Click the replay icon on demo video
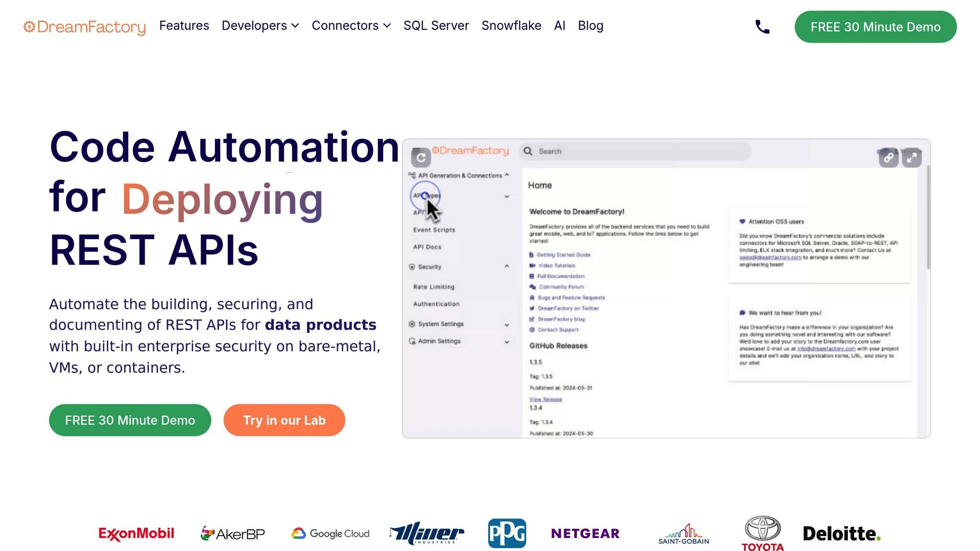The width and height of the screenshot is (980, 551). coord(421,158)
